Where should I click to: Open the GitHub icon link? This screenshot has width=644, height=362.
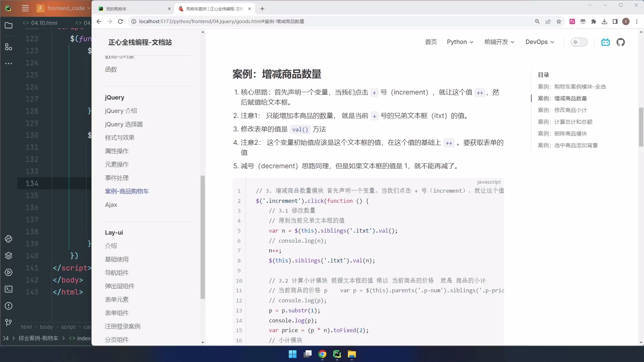point(621,42)
